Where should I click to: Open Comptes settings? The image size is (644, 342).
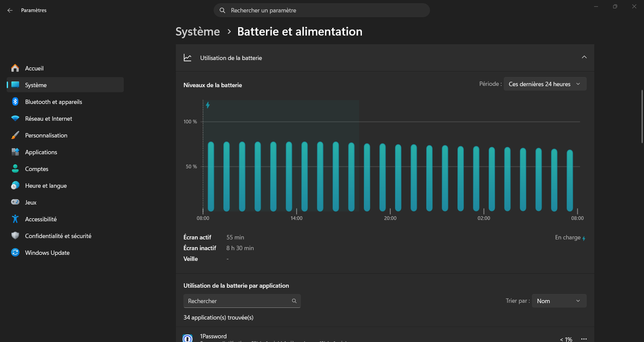click(65, 169)
